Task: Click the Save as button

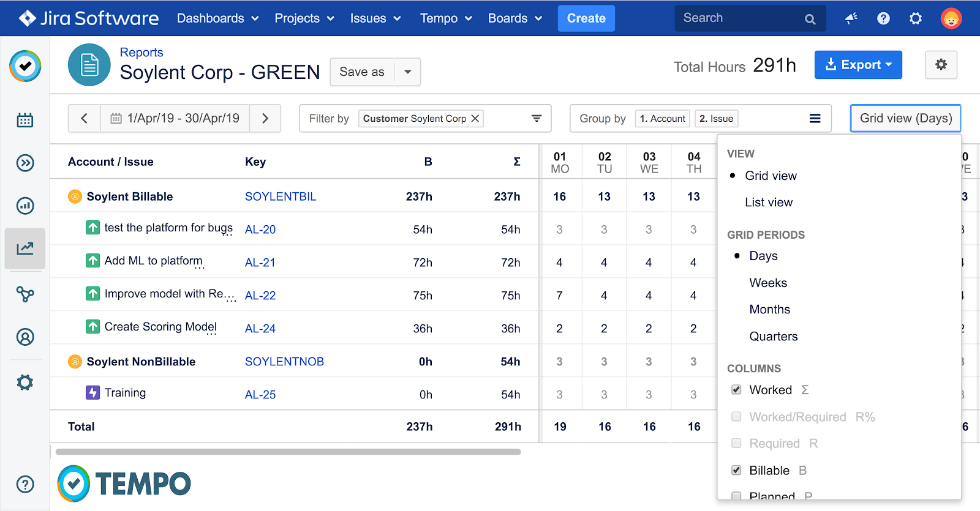Action: pyautogui.click(x=363, y=72)
